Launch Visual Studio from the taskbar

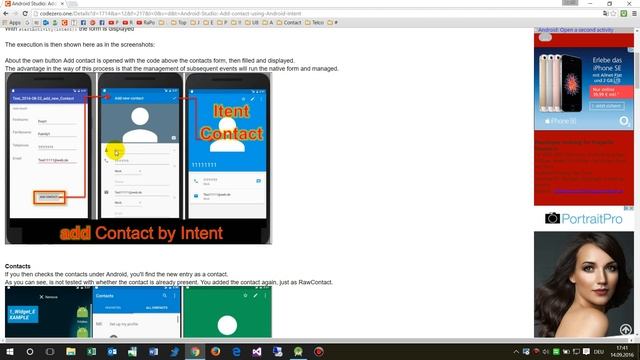(x=257, y=351)
